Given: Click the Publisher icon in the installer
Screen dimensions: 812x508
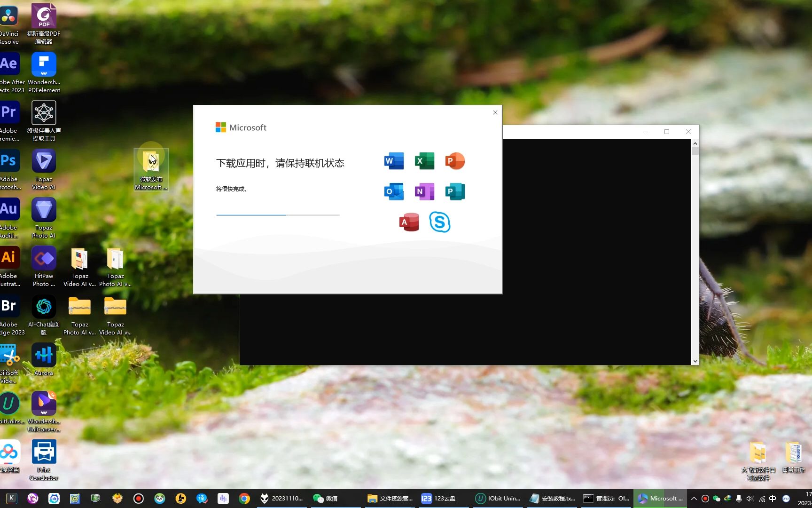Looking at the screenshot, I should click(455, 191).
